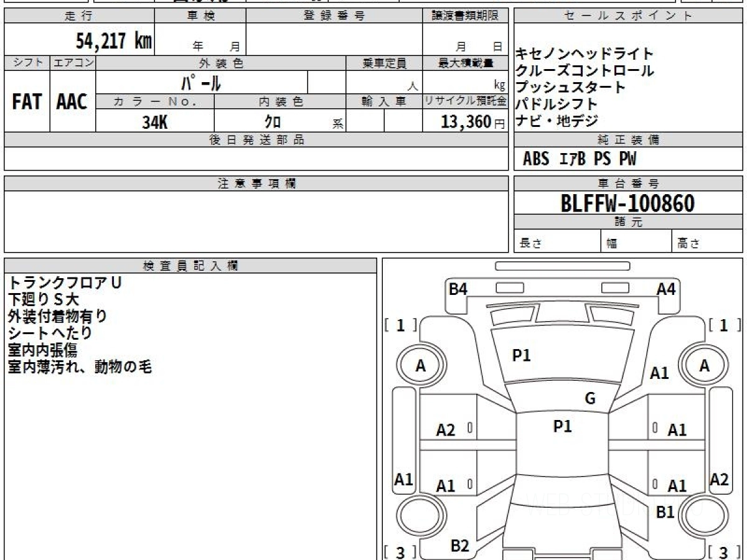Select the 純正装備 header
Image resolution: width=747 pixels, height=560 pixels.
click(628, 140)
